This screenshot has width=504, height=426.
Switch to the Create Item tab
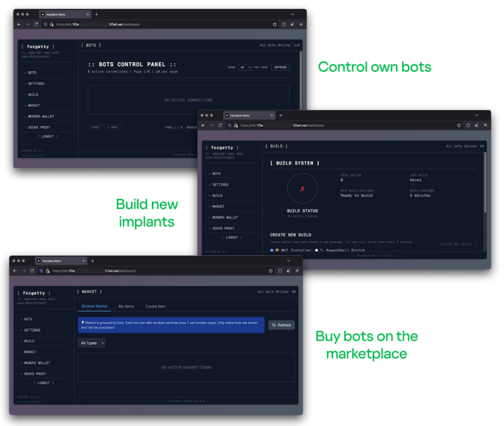pos(155,306)
